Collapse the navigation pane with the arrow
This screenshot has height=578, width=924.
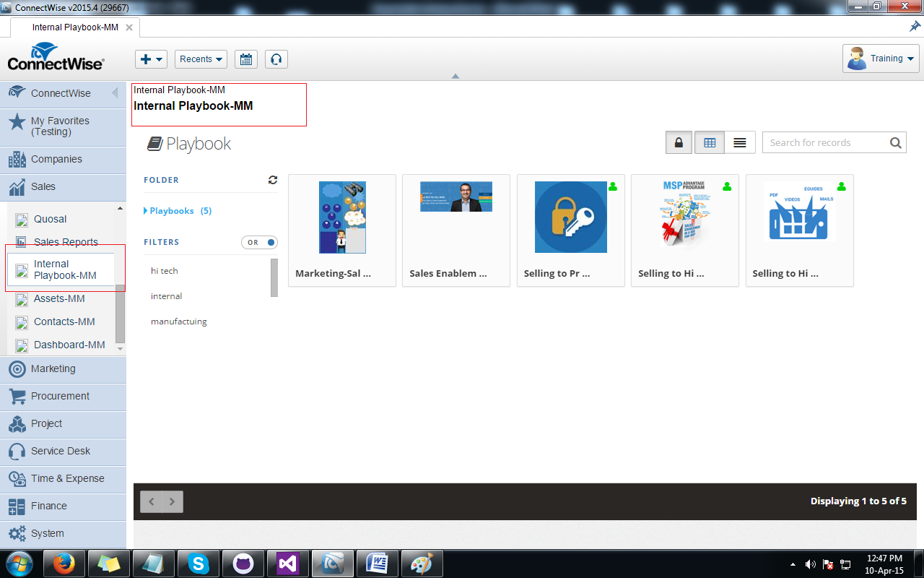coord(115,93)
